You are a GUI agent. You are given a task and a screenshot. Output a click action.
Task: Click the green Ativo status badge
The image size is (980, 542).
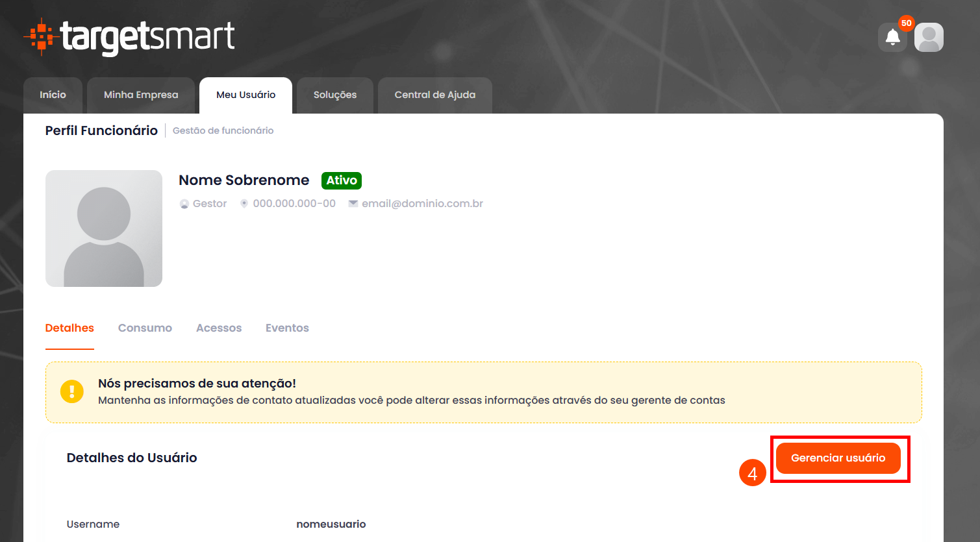[x=342, y=180]
